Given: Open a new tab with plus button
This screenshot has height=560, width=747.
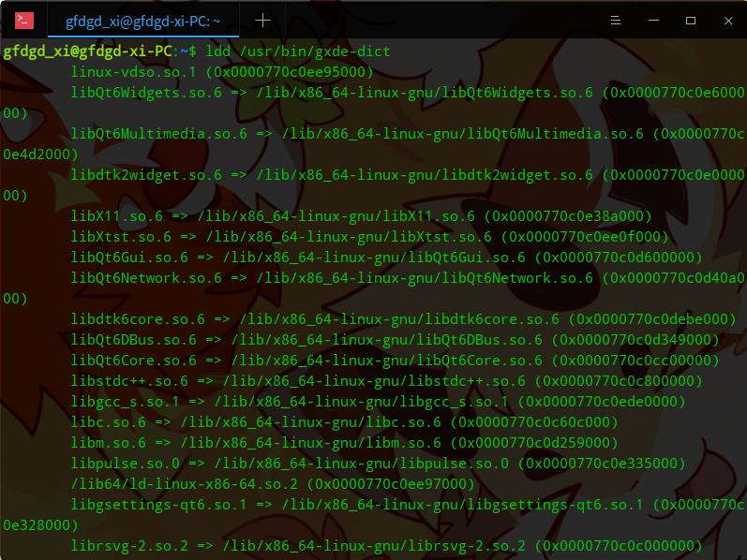Looking at the screenshot, I should tap(262, 20).
